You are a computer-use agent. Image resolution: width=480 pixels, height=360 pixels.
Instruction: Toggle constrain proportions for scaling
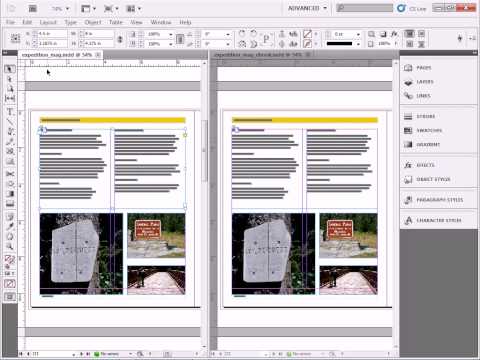click(180, 39)
